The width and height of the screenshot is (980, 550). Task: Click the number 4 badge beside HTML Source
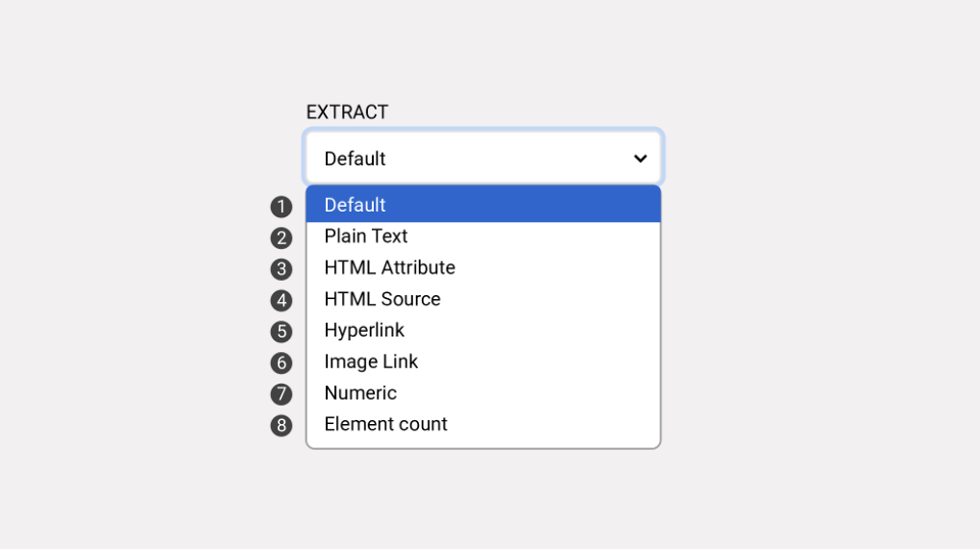(x=281, y=301)
